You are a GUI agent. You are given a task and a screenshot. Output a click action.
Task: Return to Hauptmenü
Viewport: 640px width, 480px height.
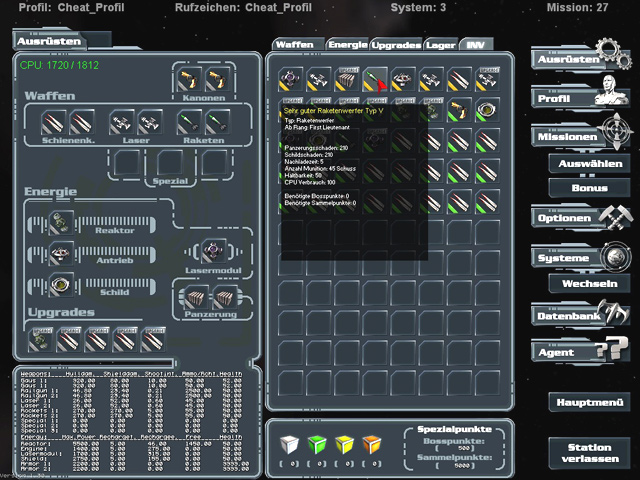point(590,402)
